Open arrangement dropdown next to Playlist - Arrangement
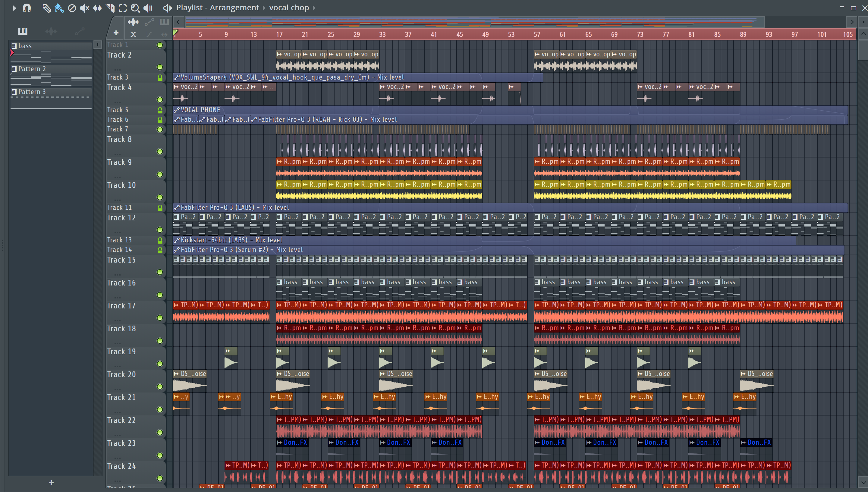The width and height of the screenshot is (868, 492). coord(264,8)
